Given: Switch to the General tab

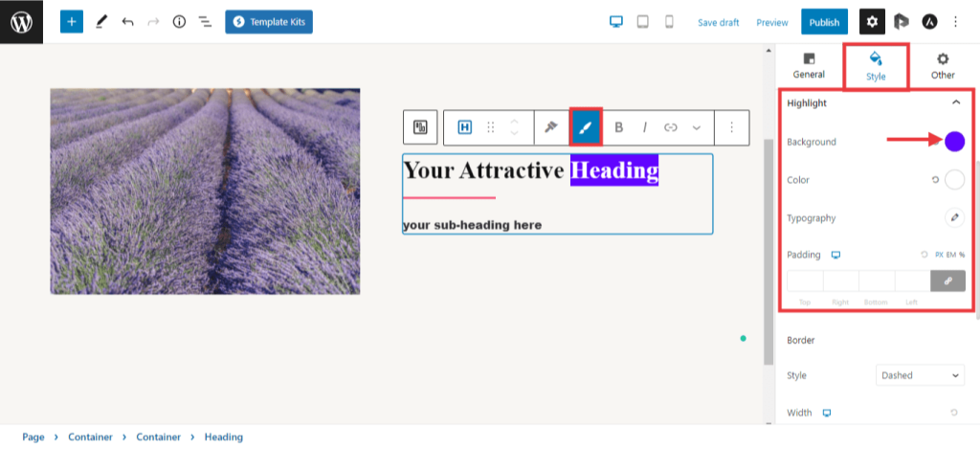Looking at the screenshot, I should point(809,66).
